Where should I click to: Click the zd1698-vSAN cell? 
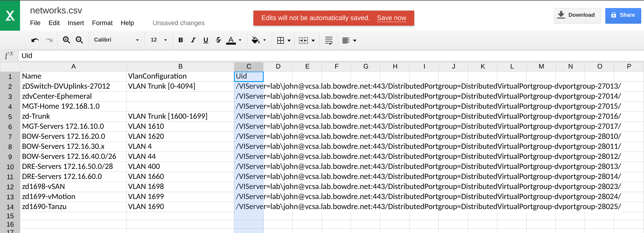point(73,187)
